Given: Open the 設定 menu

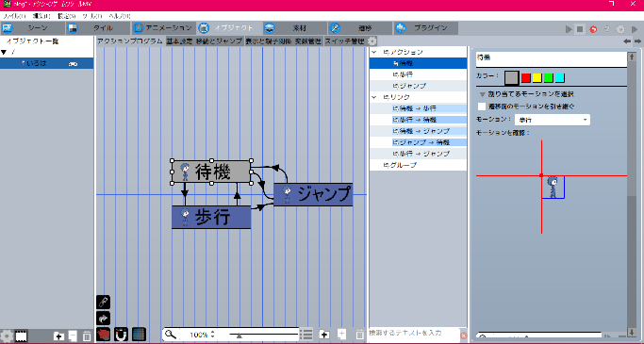Looking at the screenshot, I should point(66,16).
